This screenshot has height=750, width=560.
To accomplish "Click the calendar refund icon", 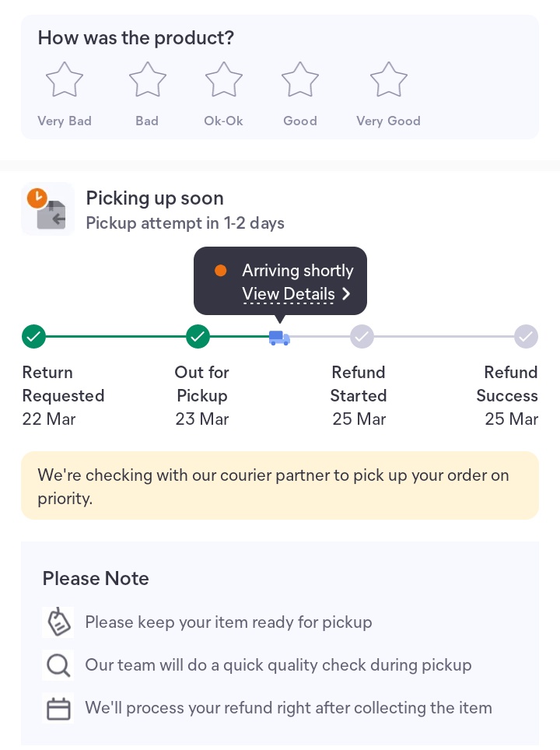I will point(58,709).
